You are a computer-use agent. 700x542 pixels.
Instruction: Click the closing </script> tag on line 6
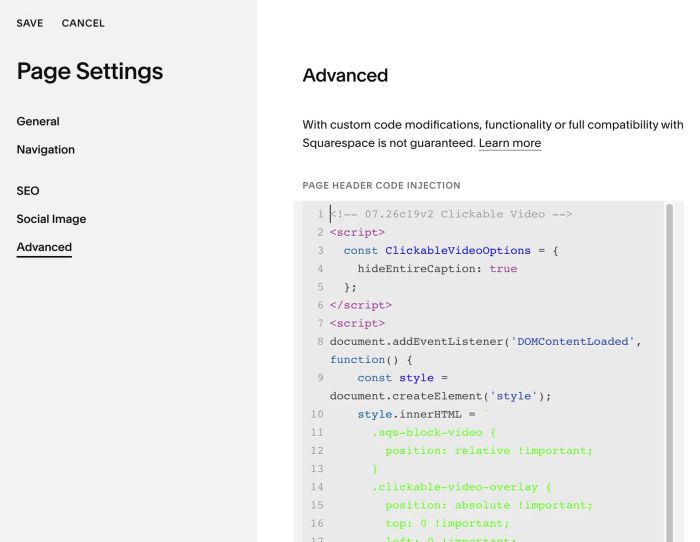pyautogui.click(x=361, y=305)
